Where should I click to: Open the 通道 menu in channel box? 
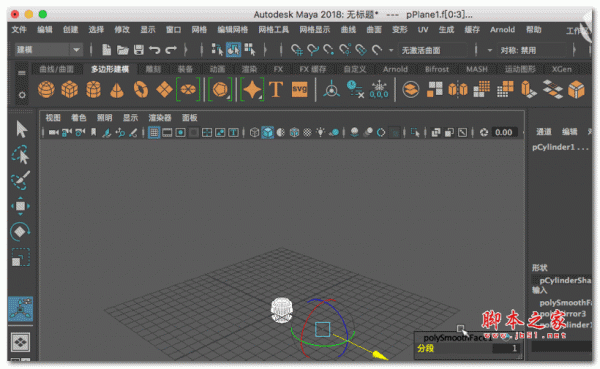click(543, 132)
